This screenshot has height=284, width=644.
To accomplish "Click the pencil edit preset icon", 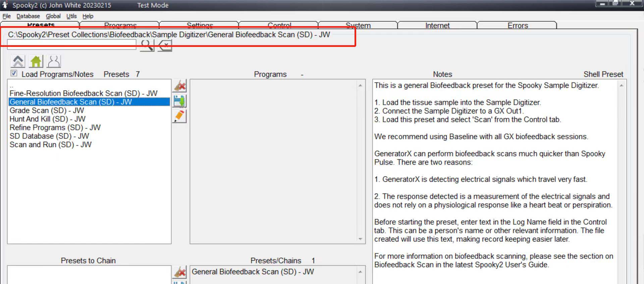I will 180,116.
